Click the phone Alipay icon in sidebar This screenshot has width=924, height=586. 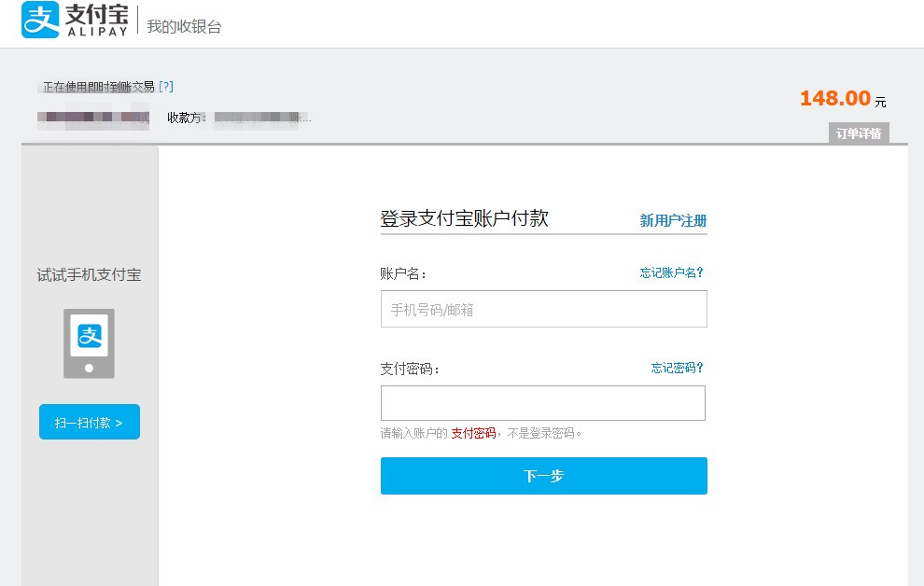89,343
